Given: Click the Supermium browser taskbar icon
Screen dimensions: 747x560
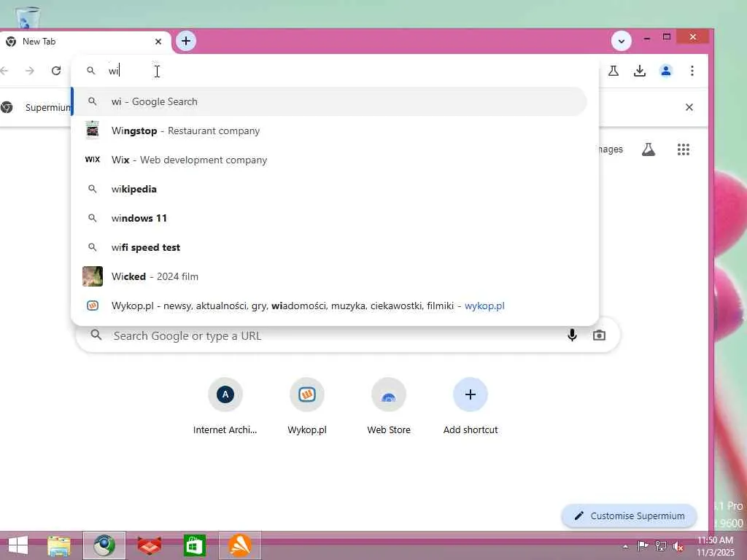Looking at the screenshot, I should [104, 545].
